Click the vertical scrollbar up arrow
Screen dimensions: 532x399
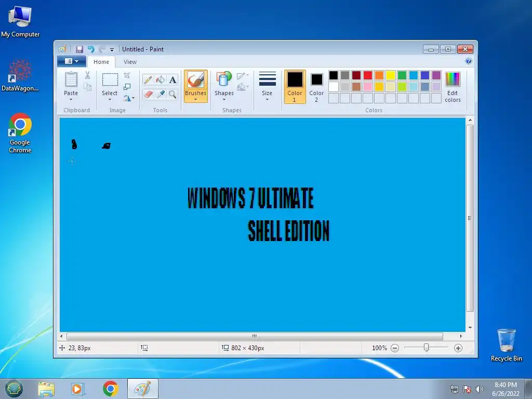(x=470, y=120)
